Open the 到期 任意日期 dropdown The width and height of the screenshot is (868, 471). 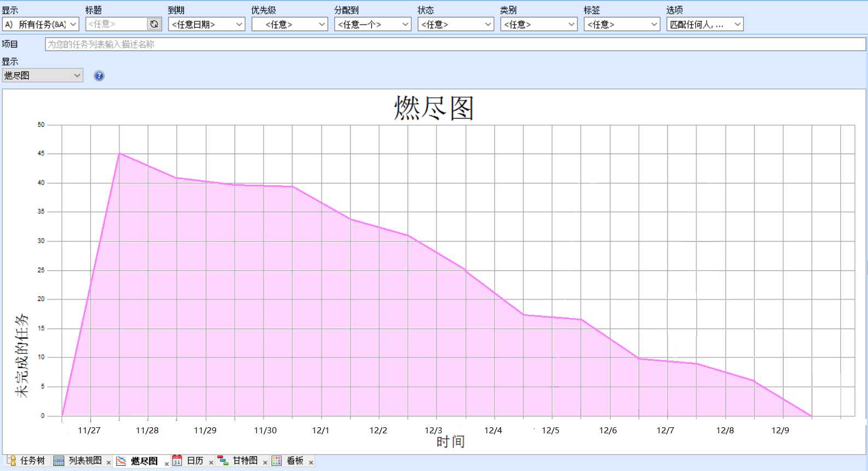207,24
